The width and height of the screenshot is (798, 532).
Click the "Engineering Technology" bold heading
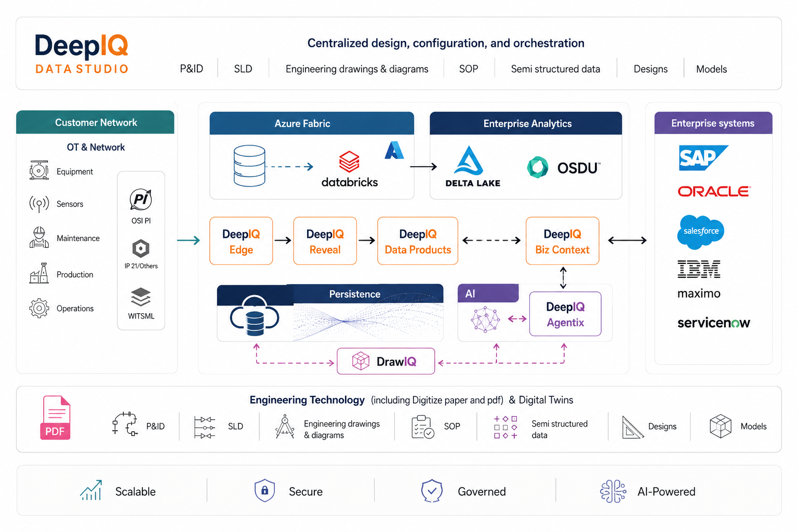(307, 400)
